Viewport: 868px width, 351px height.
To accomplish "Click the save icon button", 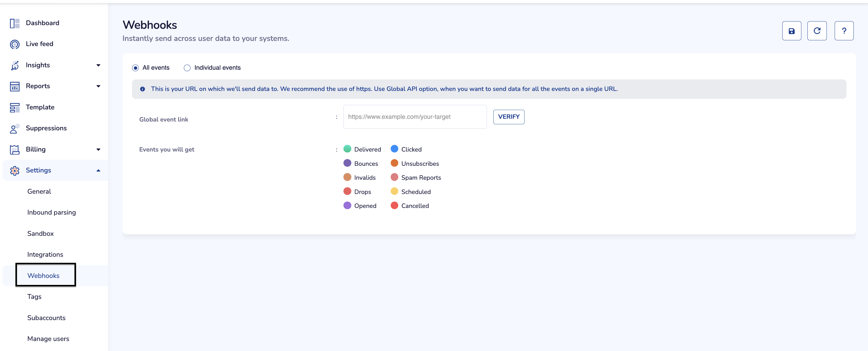I will (x=791, y=31).
